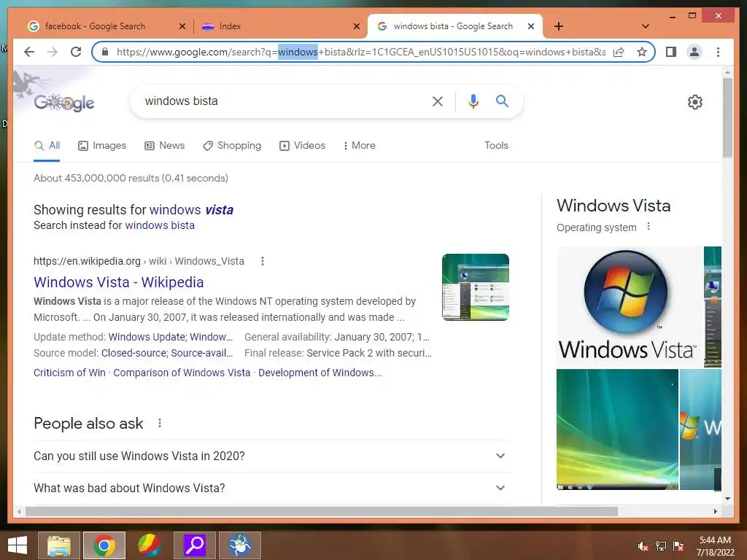747x560 pixels.
Task: Open the profile avatar menu
Action: coord(694,52)
